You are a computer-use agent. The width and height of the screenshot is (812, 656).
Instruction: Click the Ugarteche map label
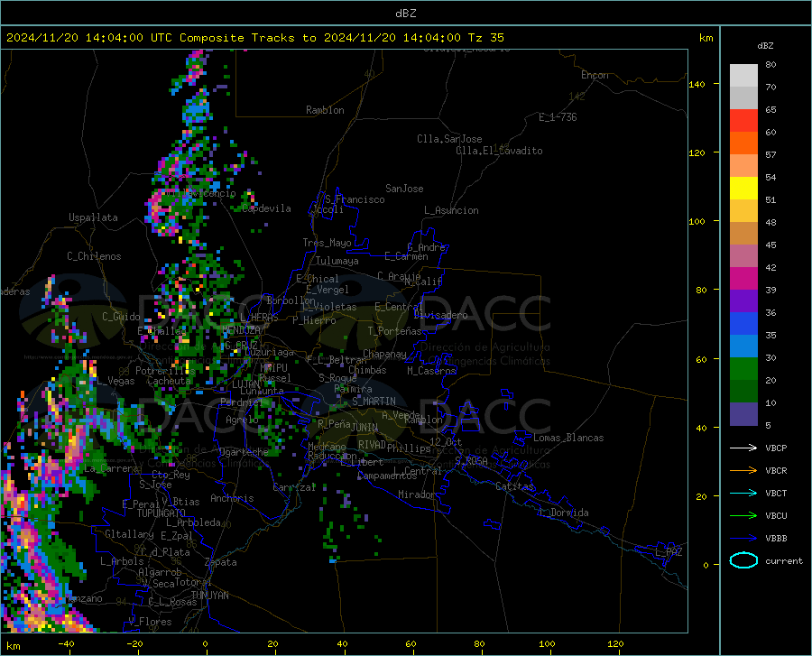click(244, 451)
